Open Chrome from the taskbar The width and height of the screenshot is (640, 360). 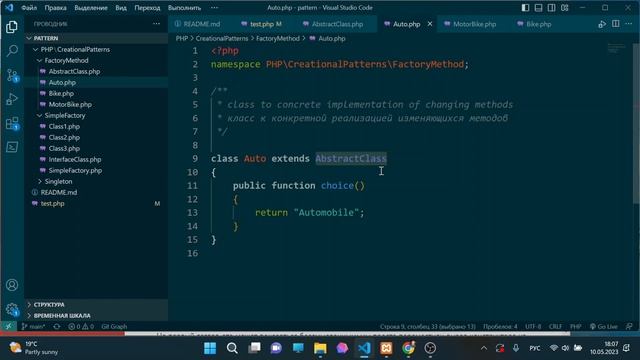pos(408,348)
